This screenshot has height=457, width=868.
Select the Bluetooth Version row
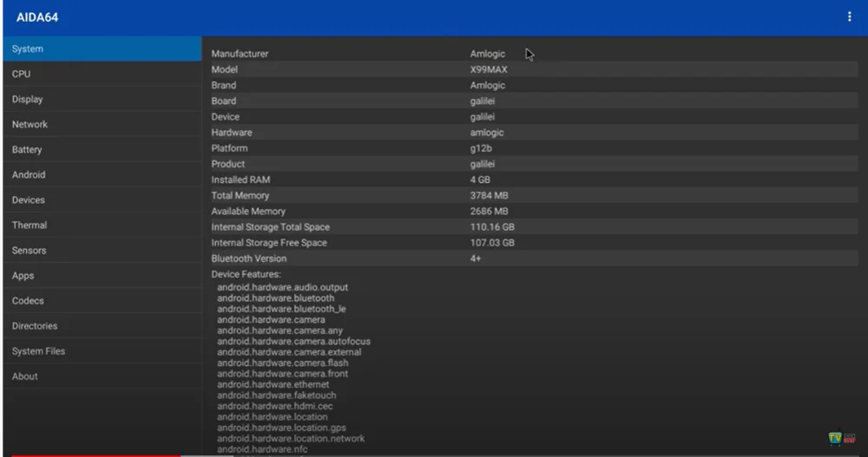(534, 258)
